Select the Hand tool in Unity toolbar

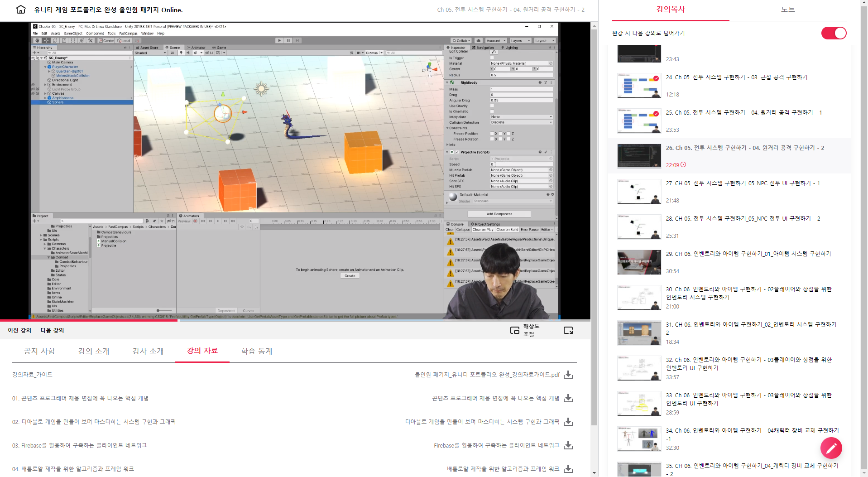(x=37, y=40)
